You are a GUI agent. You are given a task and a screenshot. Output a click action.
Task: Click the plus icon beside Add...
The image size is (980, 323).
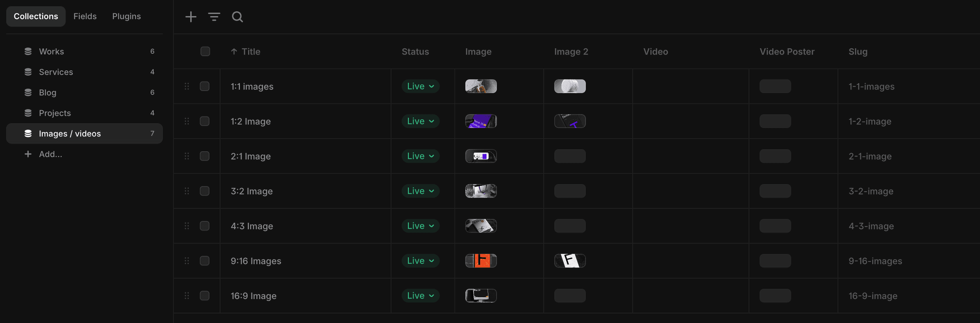(x=28, y=154)
